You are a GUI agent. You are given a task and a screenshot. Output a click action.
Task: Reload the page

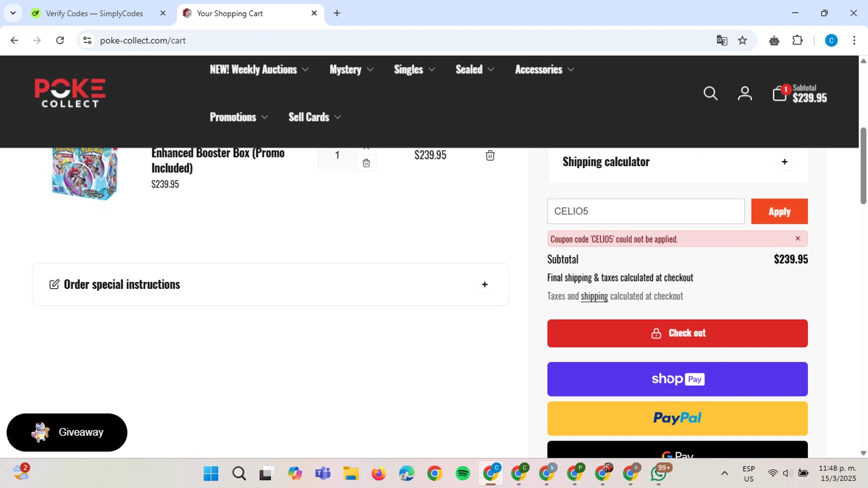(60, 41)
